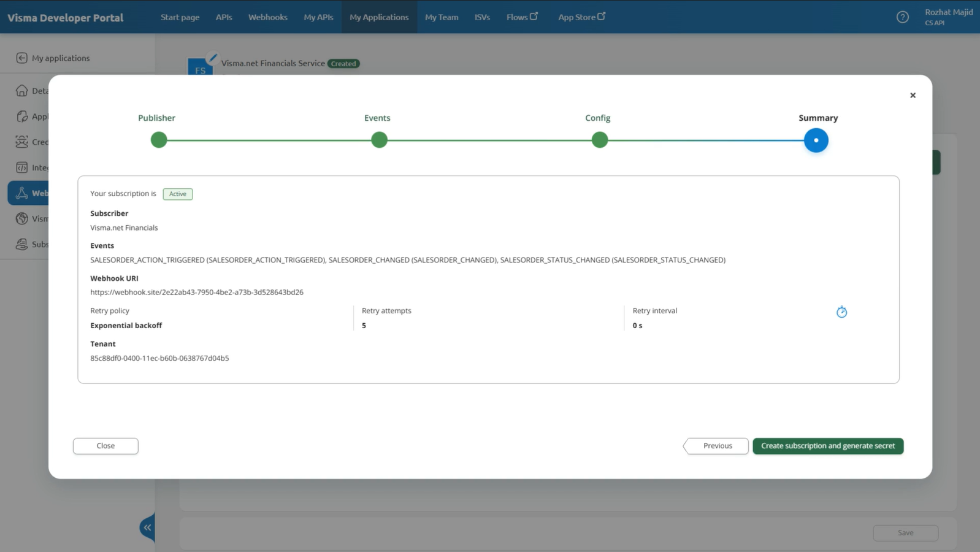The height and width of the screenshot is (552, 980).
Task: Click the Details home icon in sidebar
Action: (x=22, y=91)
